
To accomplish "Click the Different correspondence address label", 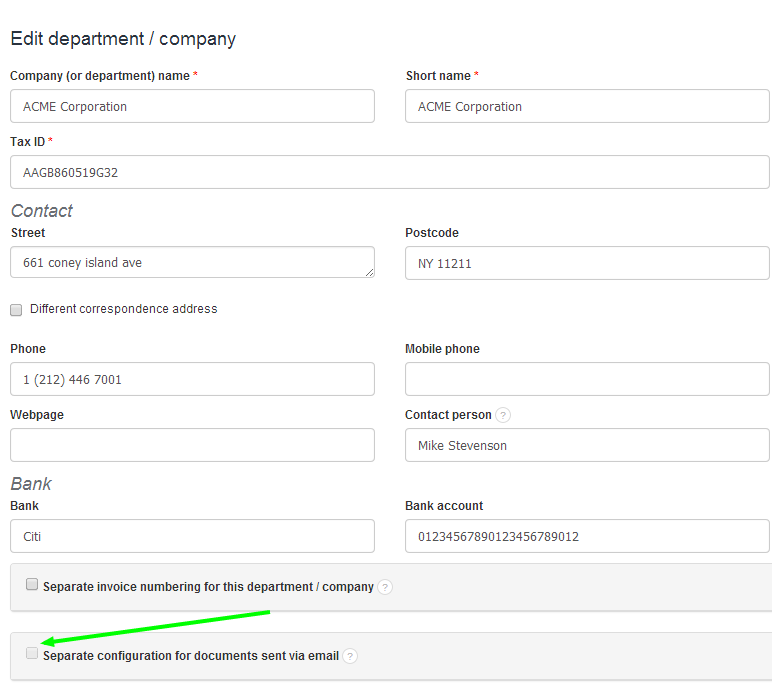I will pos(124,309).
